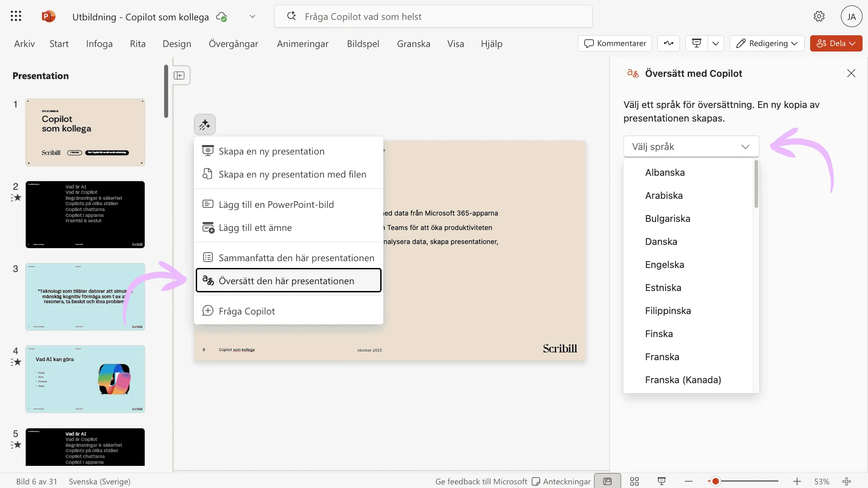This screenshot has width=868, height=488.
Task: Choose Översätt den här presentationen
Action: click(x=288, y=281)
